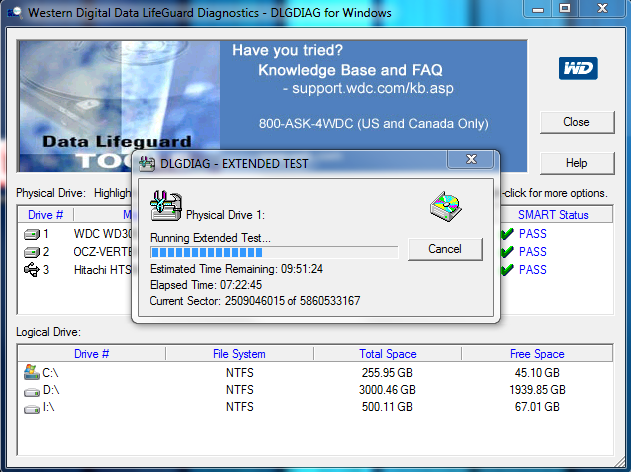Select the C:\ logical drive label
This screenshot has height=472, width=631.
coord(50,373)
